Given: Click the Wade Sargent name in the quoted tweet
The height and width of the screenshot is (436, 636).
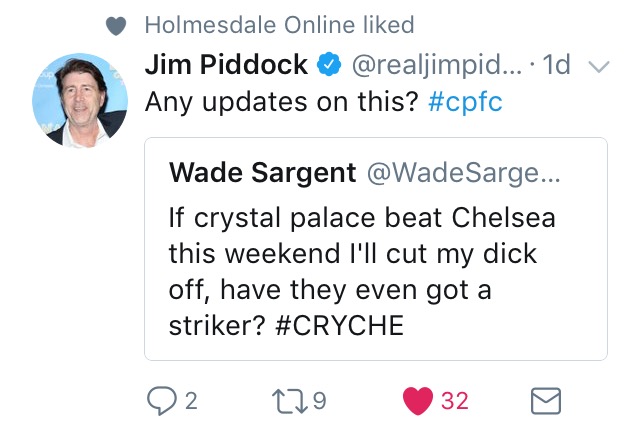Looking at the screenshot, I should [x=263, y=172].
